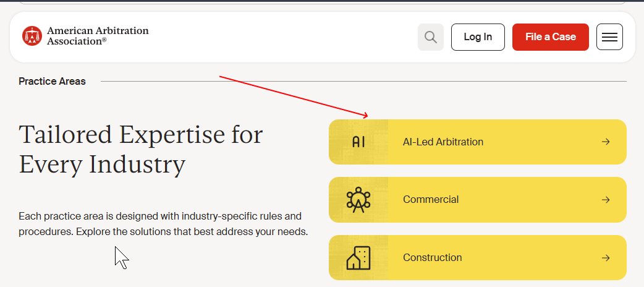The height and width of the screenshot is (287, 644).
Task: Click the Log In button
Action: [478, 37]
